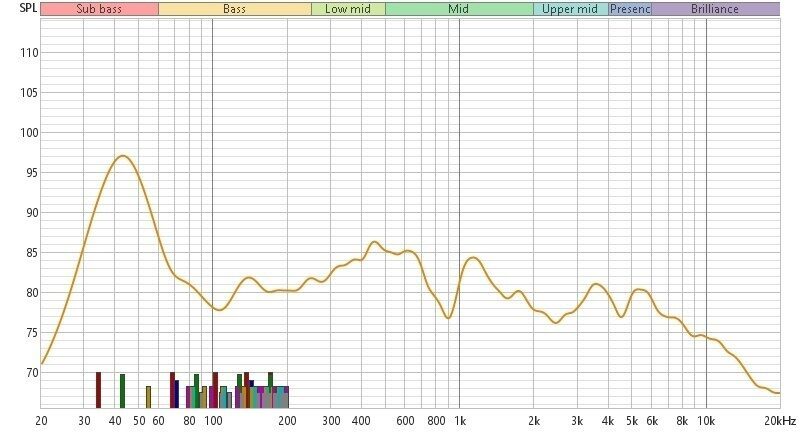Click the 200 Hz frequency label
This screenshot has width=800, height=433.
click(x=287, y=421)
